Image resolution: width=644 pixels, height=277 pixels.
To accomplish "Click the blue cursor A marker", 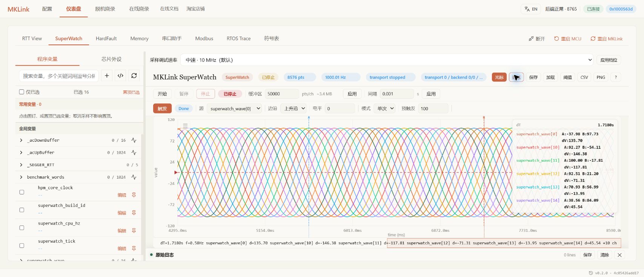I will pos(309,118).
